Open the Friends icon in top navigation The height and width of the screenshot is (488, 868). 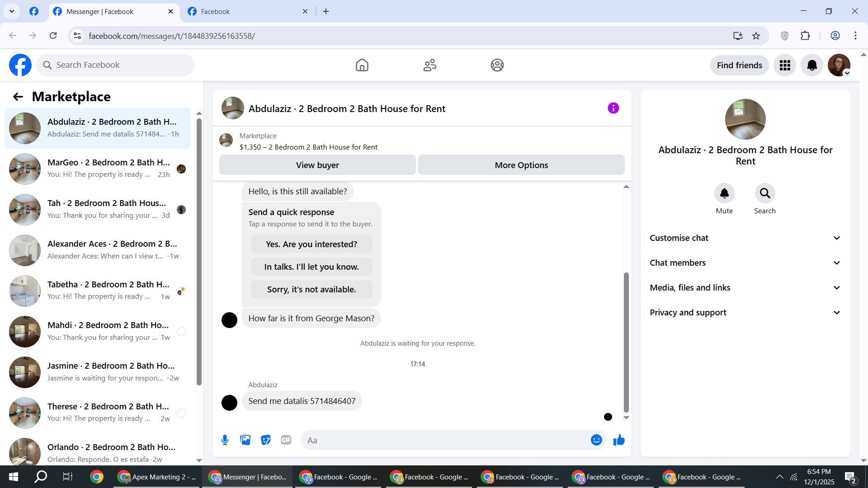[x=429, y=65]
